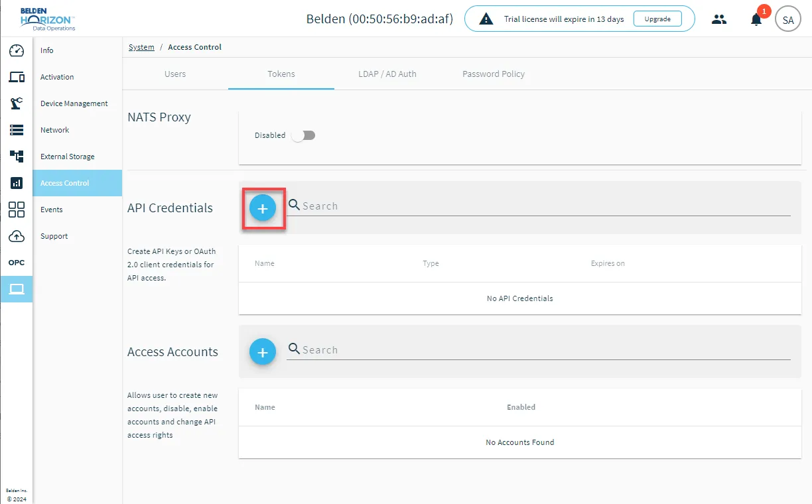
Task: Focus the API Credentials search field
Action: click(539, 206)
